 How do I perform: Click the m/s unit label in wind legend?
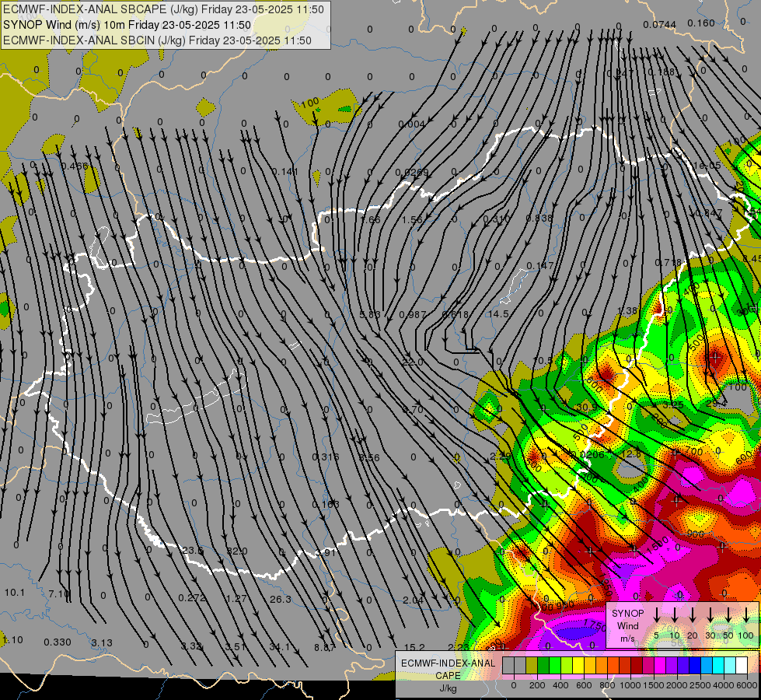click(x=627, y=639)
